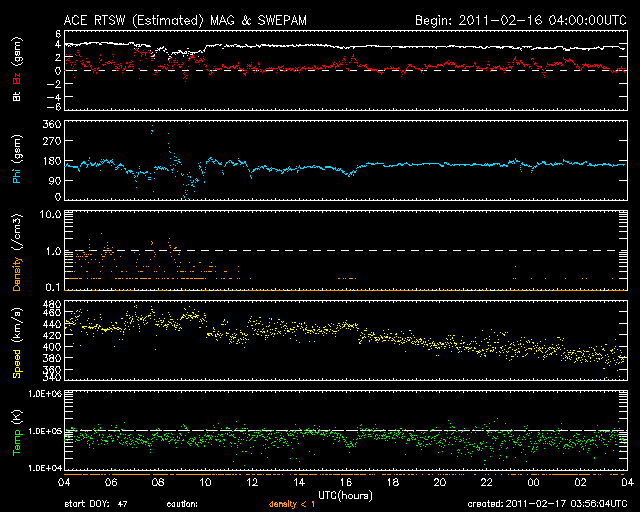Viewport: 640px width, 512px height.
Task: Click the 00 hour tick on the time axis
Action: tap(533, 482)
